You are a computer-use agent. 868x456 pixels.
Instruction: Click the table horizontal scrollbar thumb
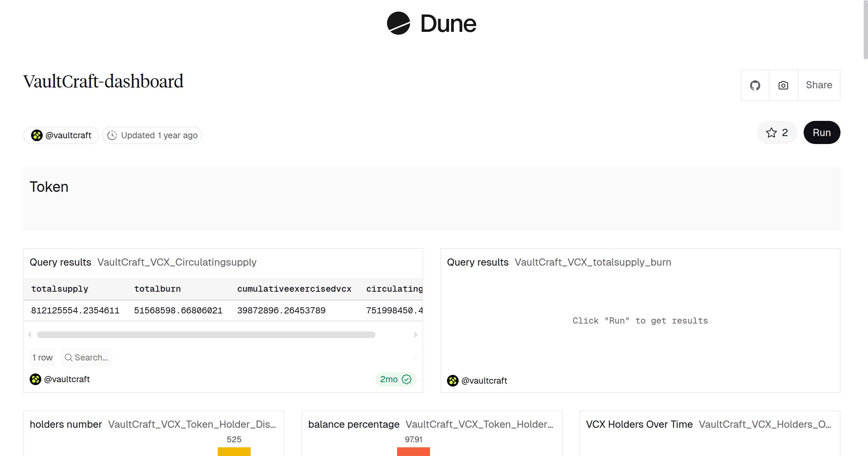click(206, 335)
